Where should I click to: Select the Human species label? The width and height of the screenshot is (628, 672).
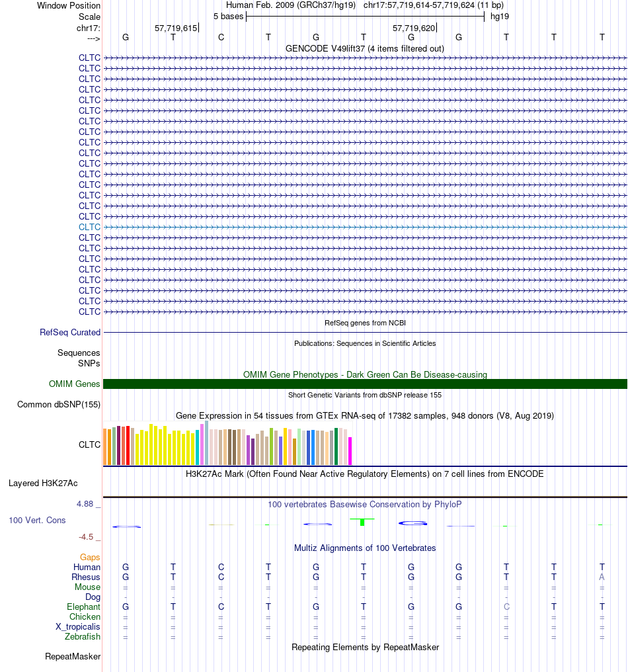click(x=87, y=567)
